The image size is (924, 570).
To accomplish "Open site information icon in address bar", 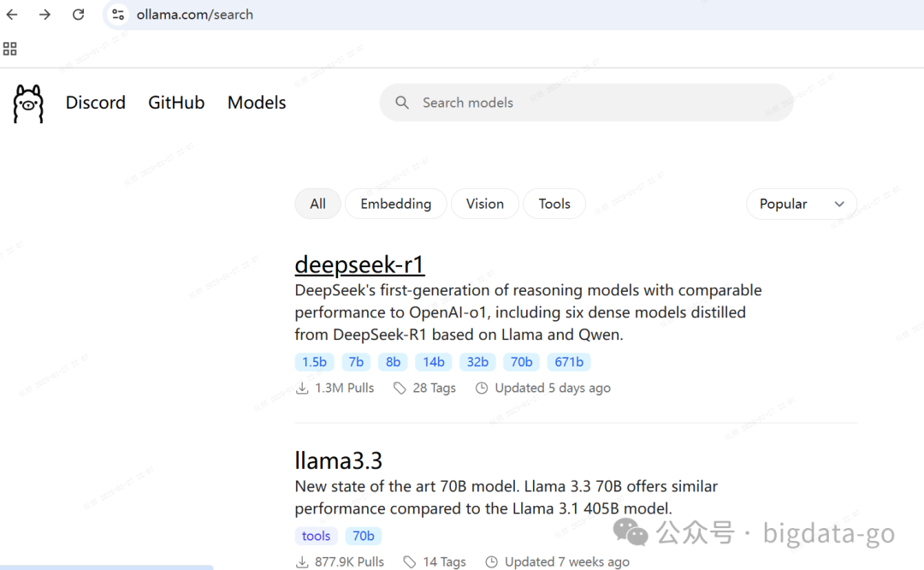I will pos(118,15).
